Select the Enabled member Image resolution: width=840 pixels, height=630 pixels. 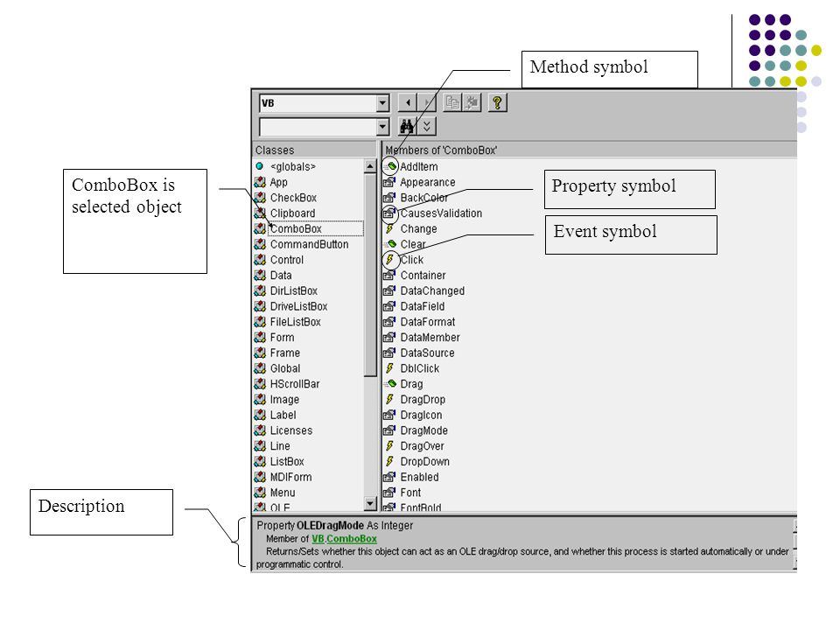tap(419, 478)
